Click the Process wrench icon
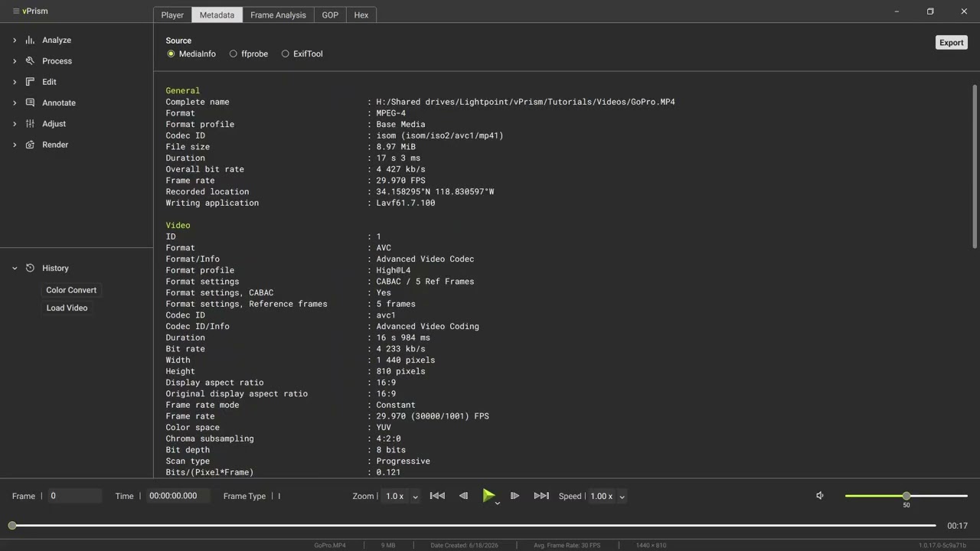 tap(30, 60)
